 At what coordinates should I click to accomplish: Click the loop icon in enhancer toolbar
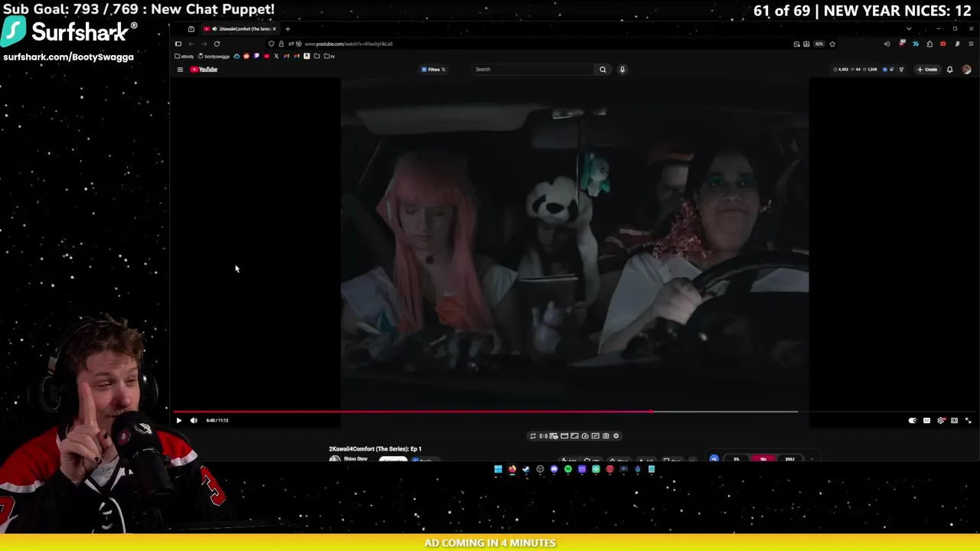[533, 436]
